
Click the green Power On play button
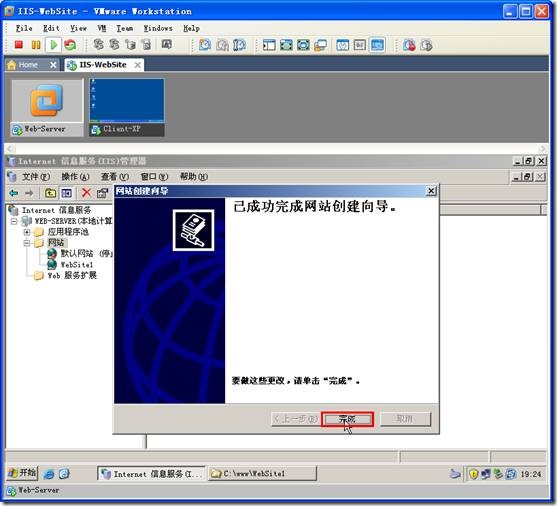pyautogui.click(x=54, y=45)
